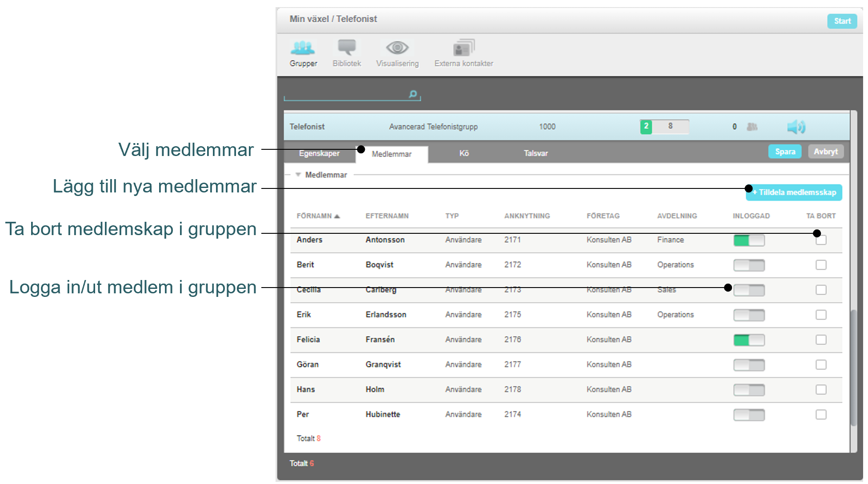
Task: Toggle login switch for Felicia Fransén
Action: click(x=749, y=340)
